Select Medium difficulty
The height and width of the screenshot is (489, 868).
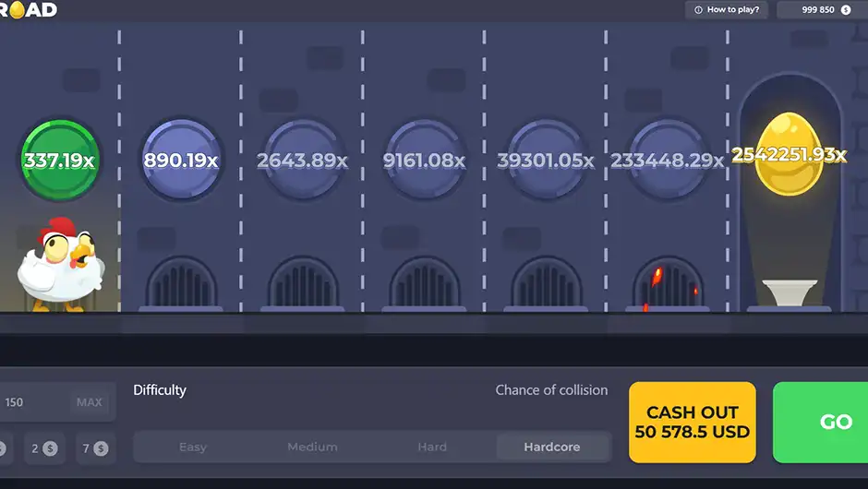(312, 447)
